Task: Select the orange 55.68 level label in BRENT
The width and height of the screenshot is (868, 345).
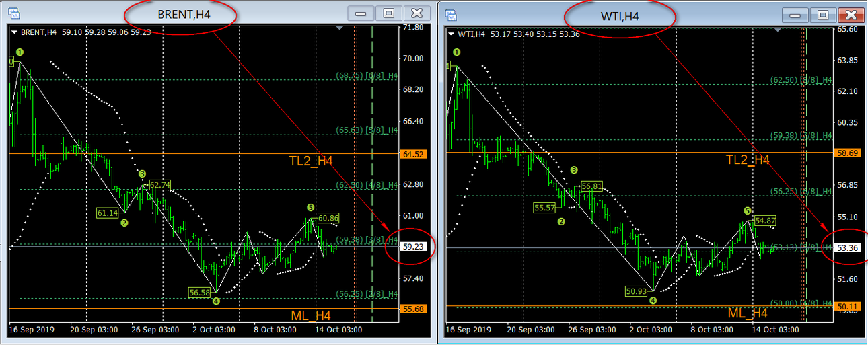Action: coord(412,309)
